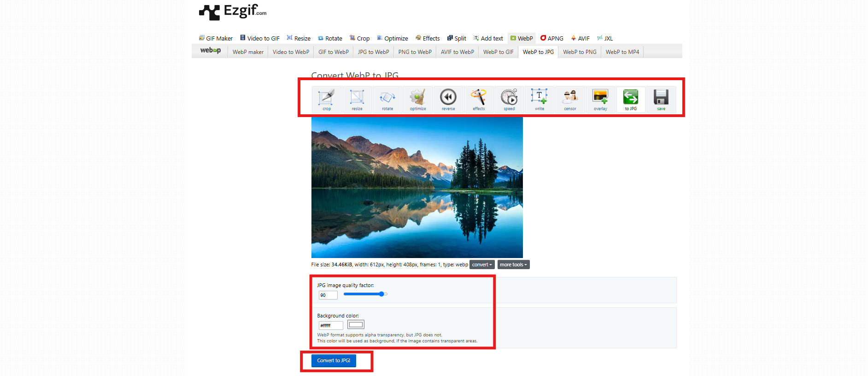Open GIF Maker in the top menu
The width and height of the screenshot is (868, 376).
[x=216, y=38]
